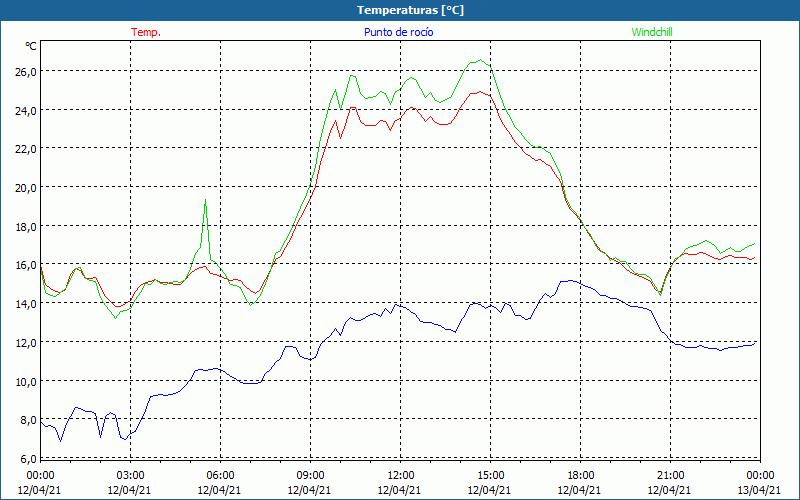
Task: Click the Temperaturas [°C] chart title
Action: (410, 10)
